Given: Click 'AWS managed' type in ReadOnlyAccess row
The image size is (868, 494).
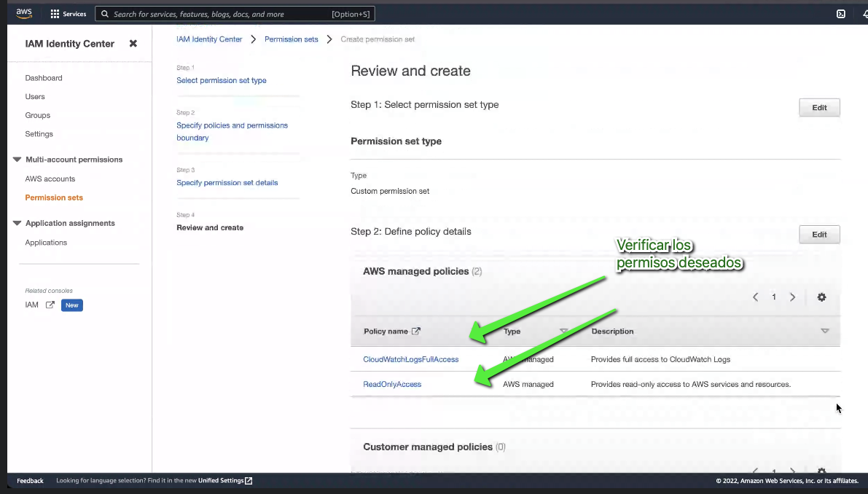Looking at the screenshot, I should pyautogui.click(x=528, y=385).
